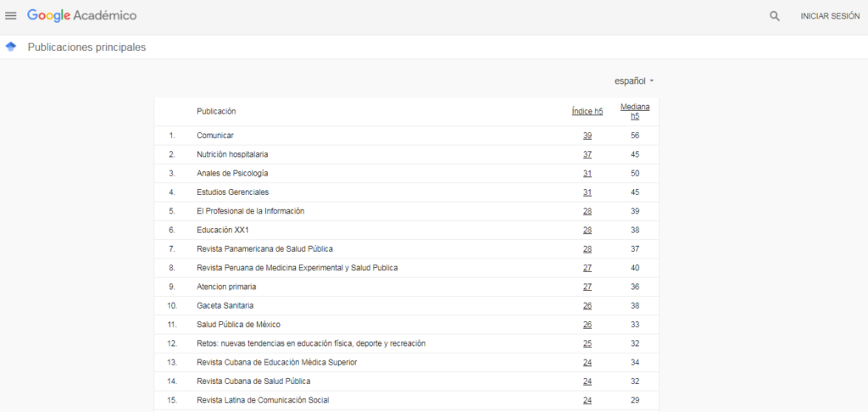This screenshot has height=412, width=868.
Task: Open the h5-index 37 for Nutrición hospitalaria
Action: tap(587, 154)
